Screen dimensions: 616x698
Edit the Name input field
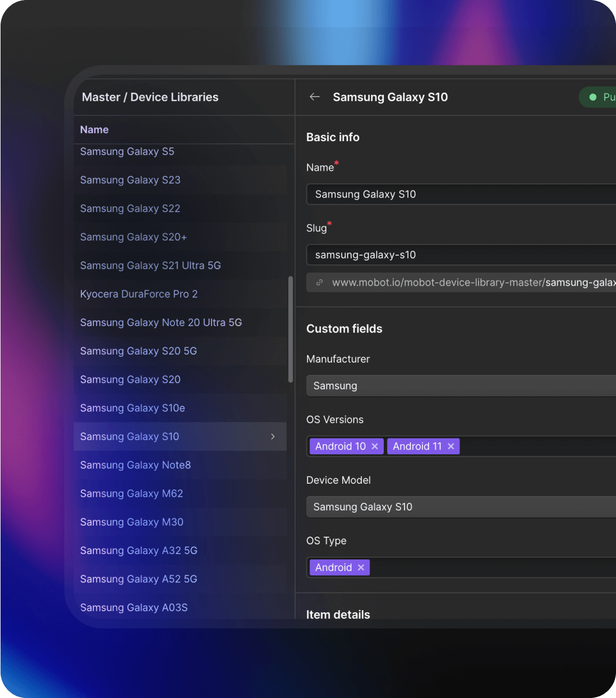click(461, 194)
